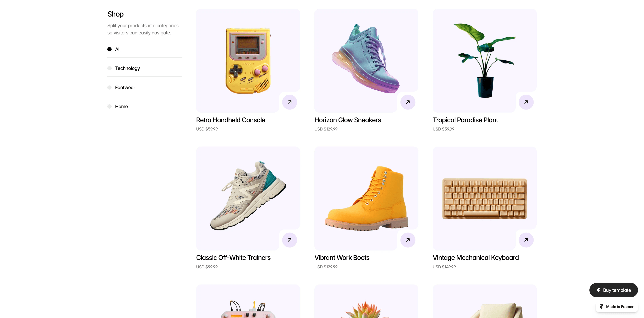The width and height of the screenshot is (644, 318).
Task: Select the Technology category radio dot
Action: click(110, 68)
